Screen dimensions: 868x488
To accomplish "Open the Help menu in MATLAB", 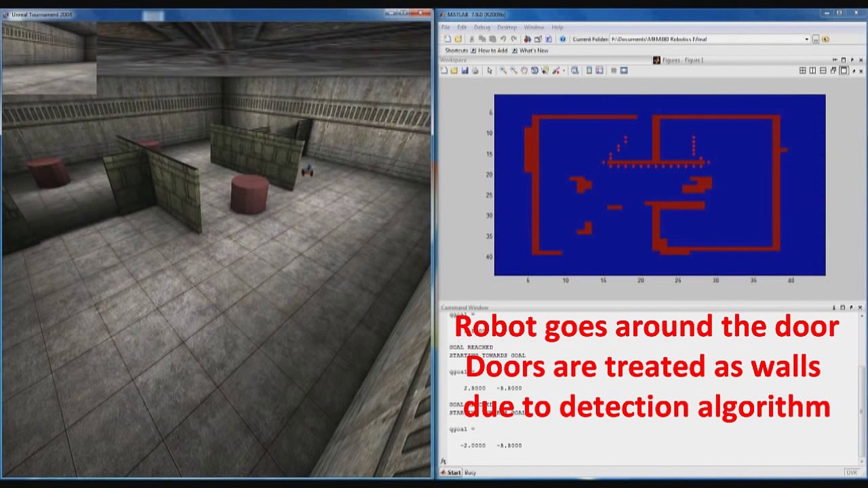I will point(557,28).
